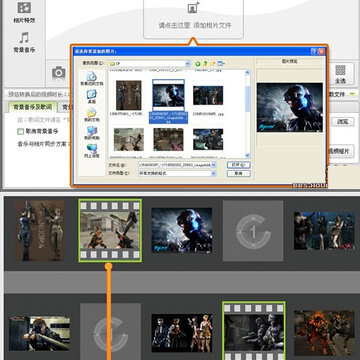The image size is (360, 360).
Task: Select 网上邻居 network places shortcut
Action: point(92,150)
